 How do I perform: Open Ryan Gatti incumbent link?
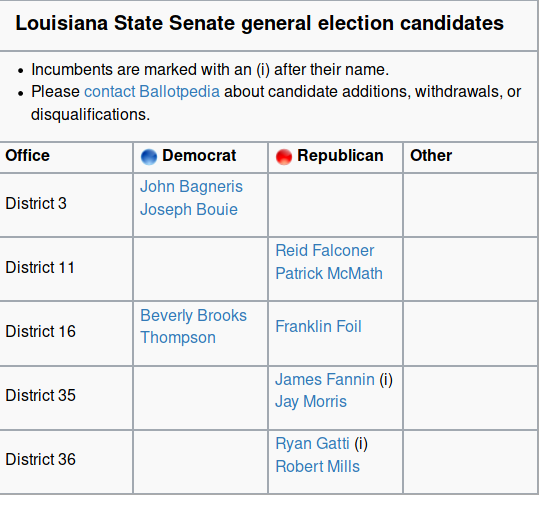[x=312, y=444]
